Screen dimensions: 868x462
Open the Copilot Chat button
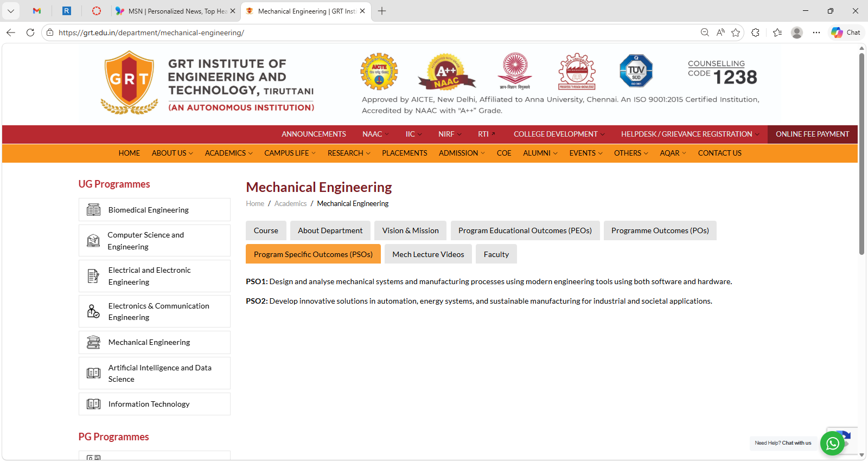click(846, 33)
